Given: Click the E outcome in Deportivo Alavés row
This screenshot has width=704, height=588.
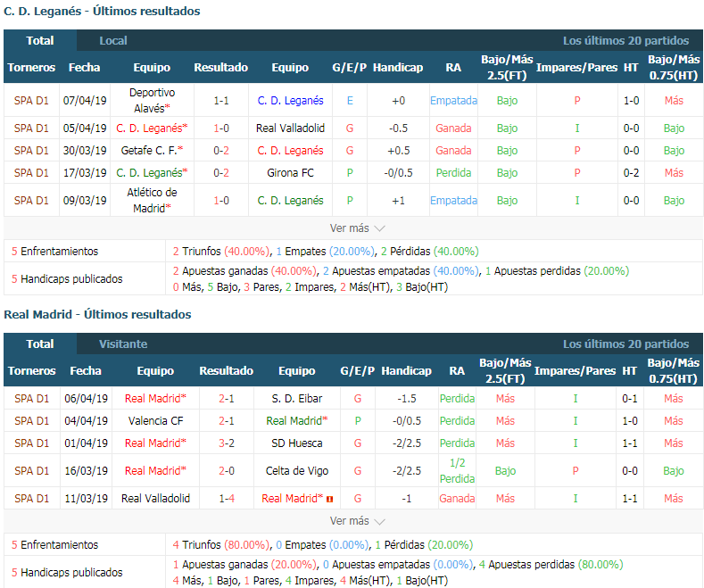Looking at the screenshot, I should (x=350, y=101).
